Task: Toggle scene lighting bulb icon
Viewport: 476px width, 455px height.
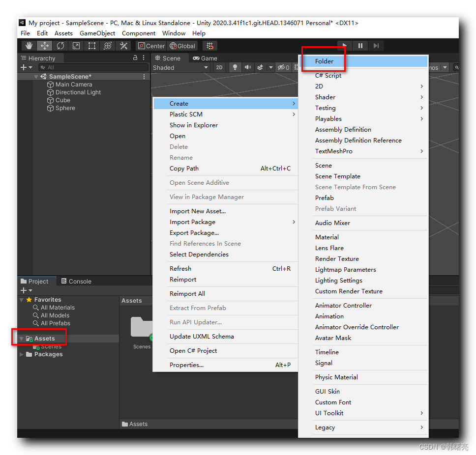Action: [235, 67]
